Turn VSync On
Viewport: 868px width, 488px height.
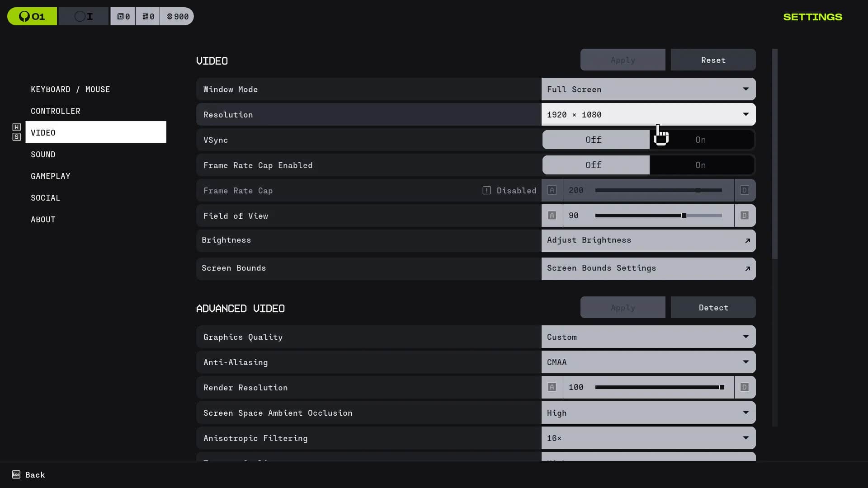(701, 140)
